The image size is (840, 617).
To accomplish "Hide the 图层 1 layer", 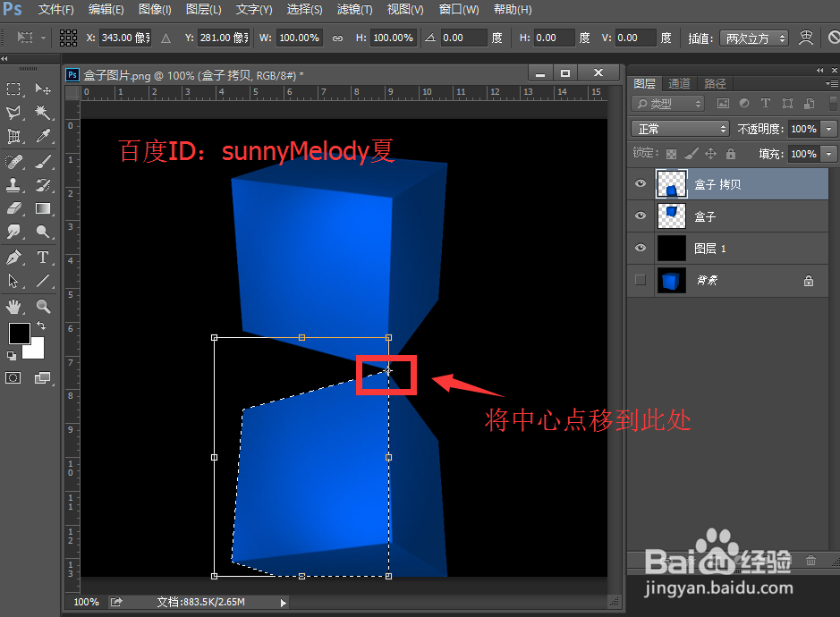I will pyautogui.click(x=641, y=248).
